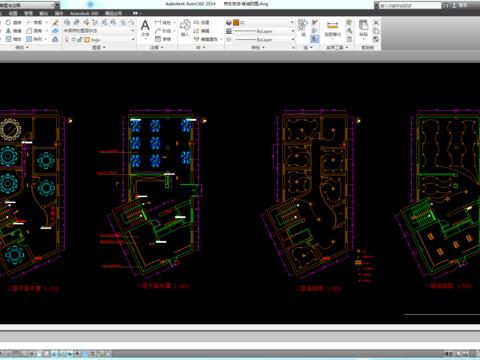Toggle the layer freeze sun icon
Viewport: 480px width, 360px height.
[73, 39]
